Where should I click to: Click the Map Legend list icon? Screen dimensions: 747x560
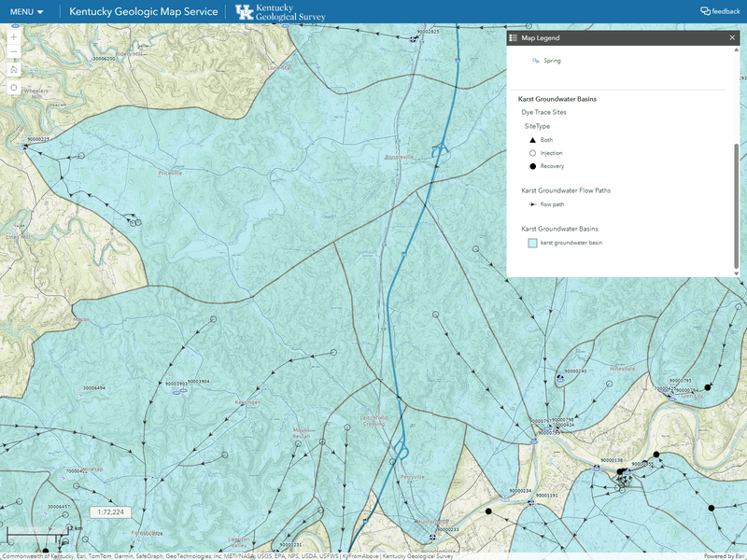(x=512, y=37)
